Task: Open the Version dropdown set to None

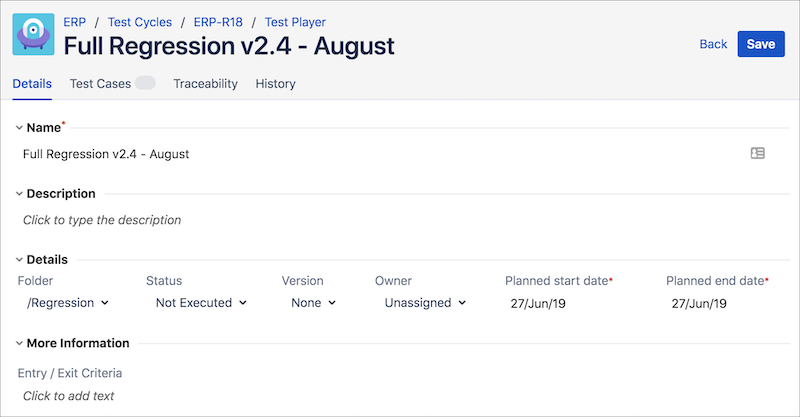Action: coord(314,303)
